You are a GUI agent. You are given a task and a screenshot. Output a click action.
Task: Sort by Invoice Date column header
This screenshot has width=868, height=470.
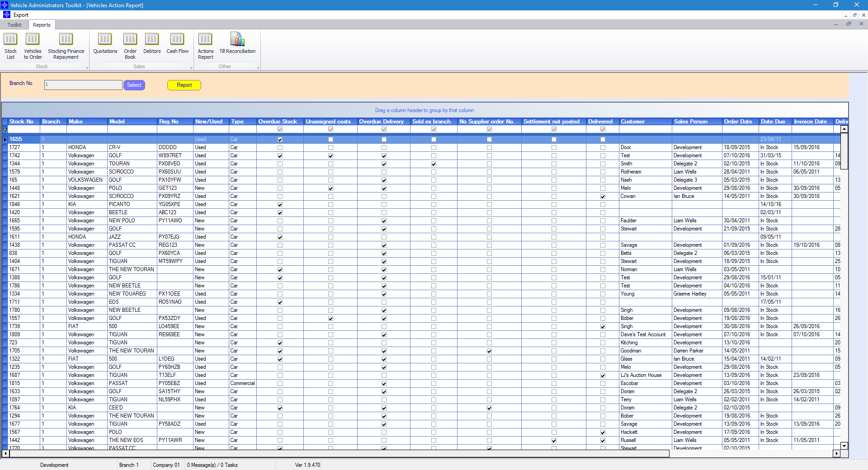click(812, 122)
